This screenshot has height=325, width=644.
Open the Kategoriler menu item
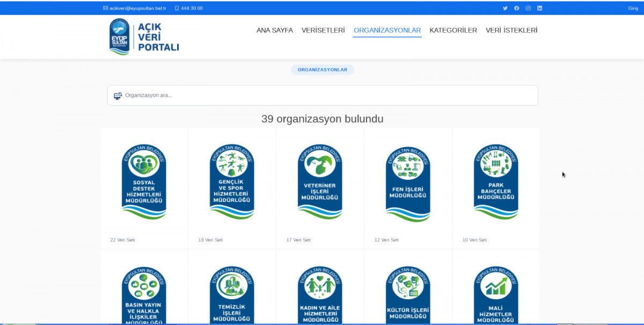tap(453, 30)
